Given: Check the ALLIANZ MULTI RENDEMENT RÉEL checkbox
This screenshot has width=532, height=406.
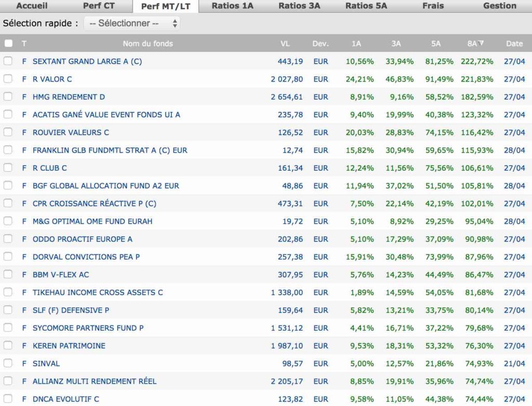Looking at the screenshot, I should (8, 381).
